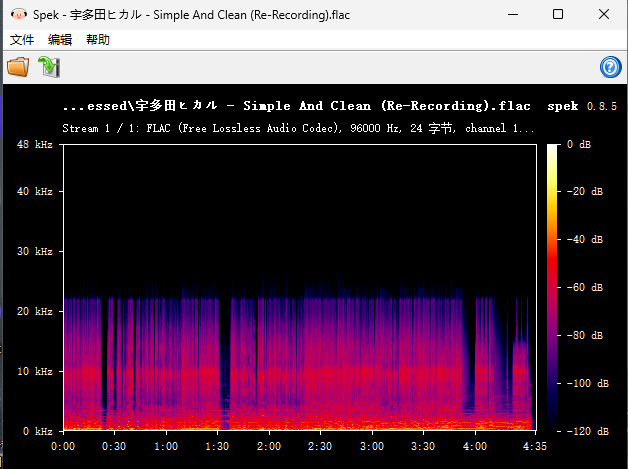The image size is (628, 469).
Task: Open the 文件 menu
Action: tap(22, 40)
